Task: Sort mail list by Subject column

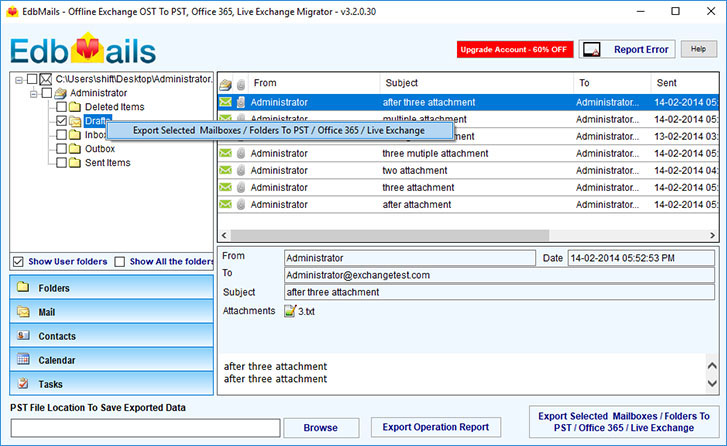Action: [x=477, y=83]
